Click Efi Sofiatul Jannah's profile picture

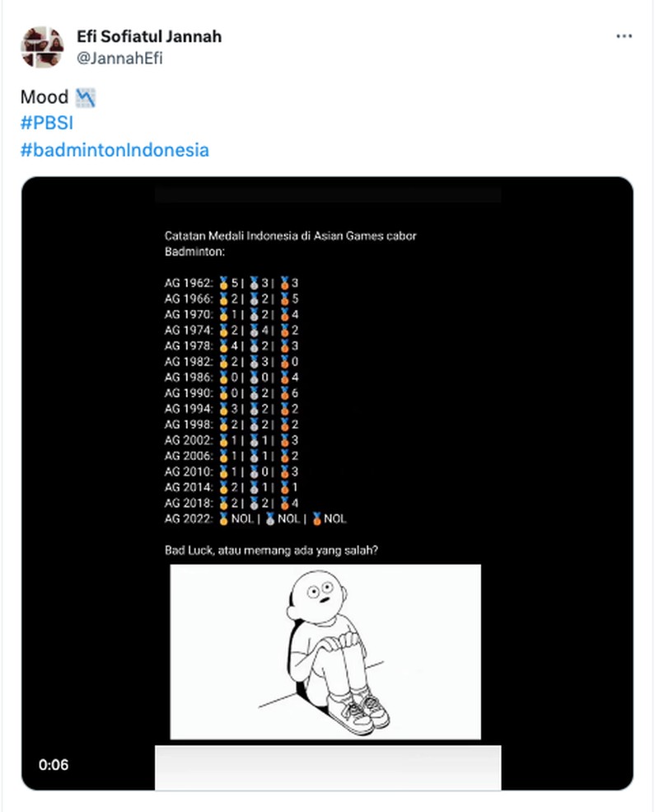point(43,47)
